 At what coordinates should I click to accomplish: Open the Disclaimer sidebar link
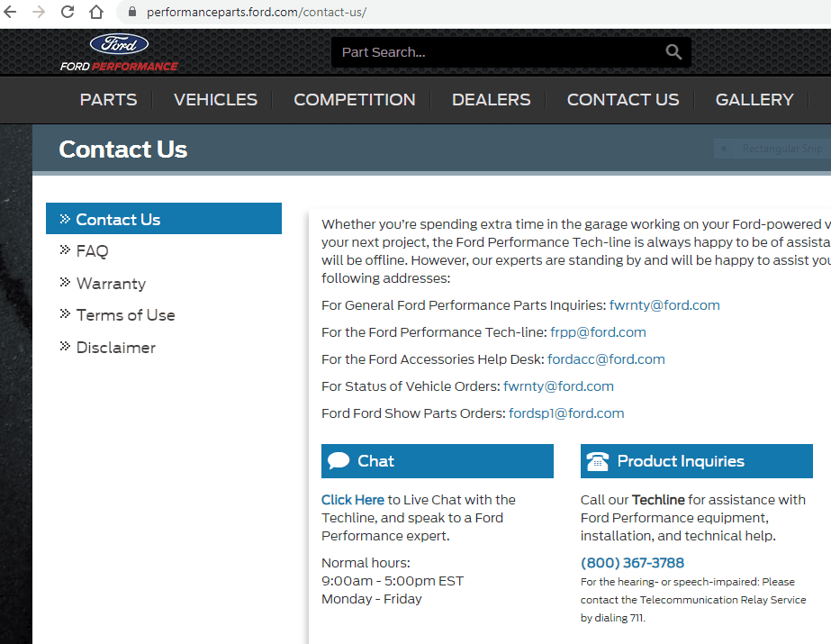[115, 347]
